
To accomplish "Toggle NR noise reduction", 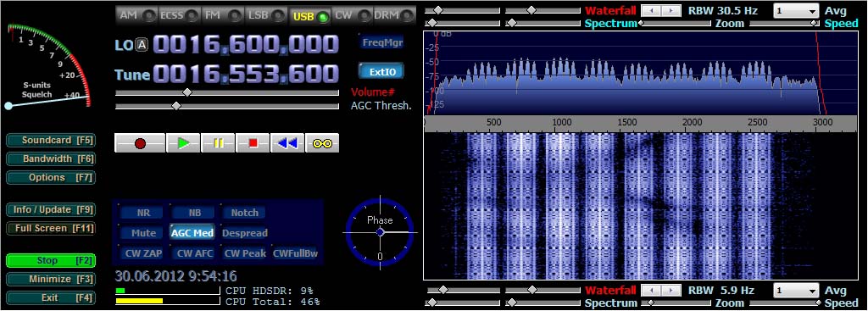I will 142,213.
